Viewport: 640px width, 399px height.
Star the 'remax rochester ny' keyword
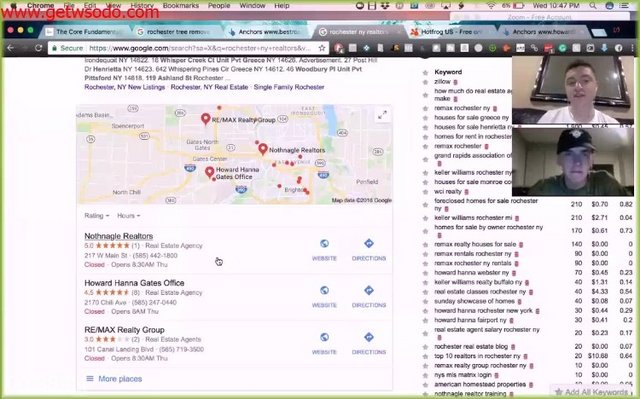pyautogui.click(x=425, y=109)
